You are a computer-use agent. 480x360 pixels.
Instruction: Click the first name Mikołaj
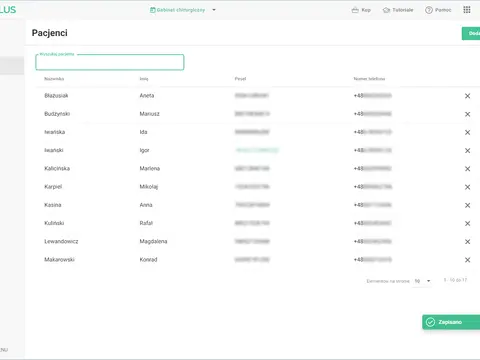tap(149, 187)
